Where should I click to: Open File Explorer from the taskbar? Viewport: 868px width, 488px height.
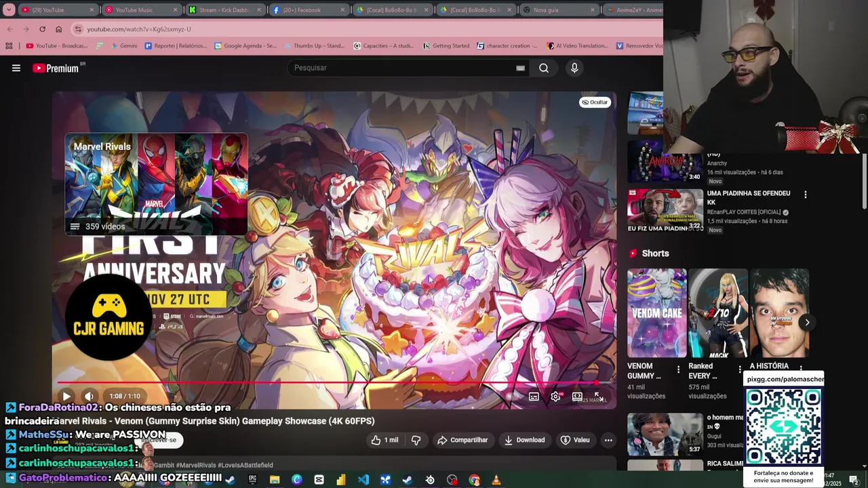(x=275, y=480)
